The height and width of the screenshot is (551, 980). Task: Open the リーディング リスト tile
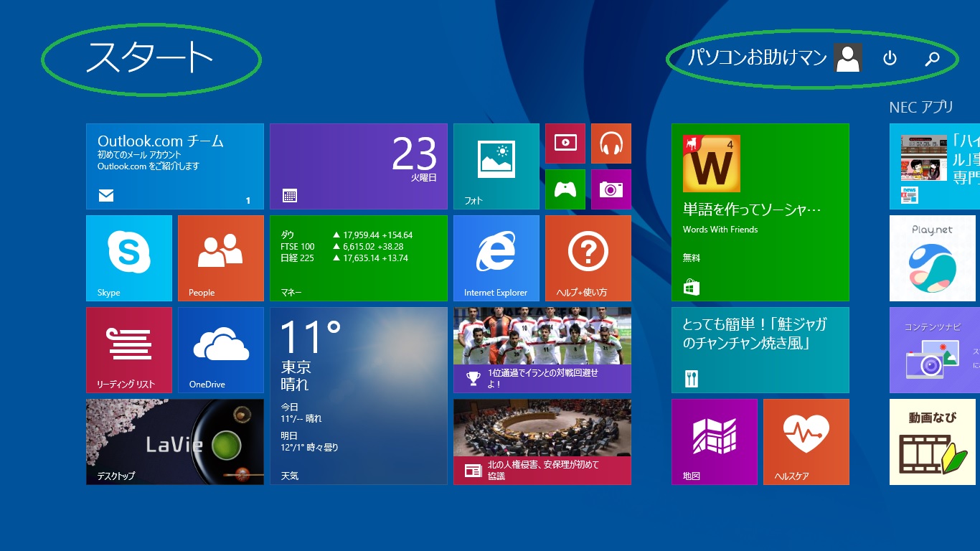coord(129,350)
